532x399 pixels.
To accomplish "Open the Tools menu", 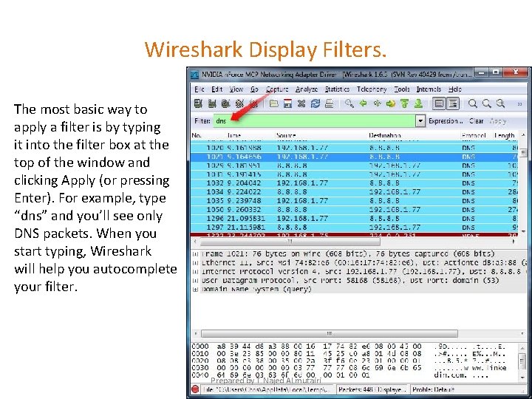I will pos(402,89).
